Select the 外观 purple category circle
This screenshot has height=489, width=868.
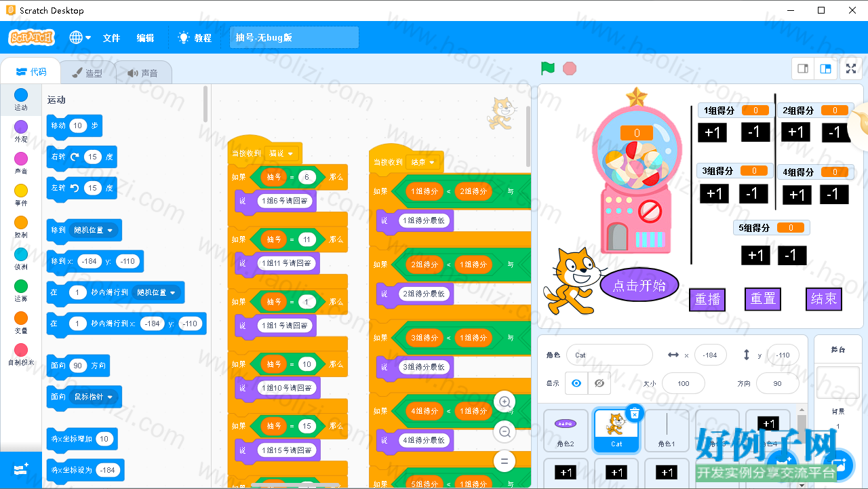21,127
